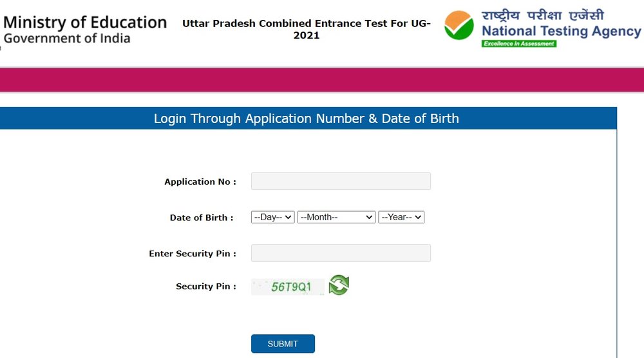Expand the Month dropdown
Screen dimensions: 644x358
[x=336, y=217]
